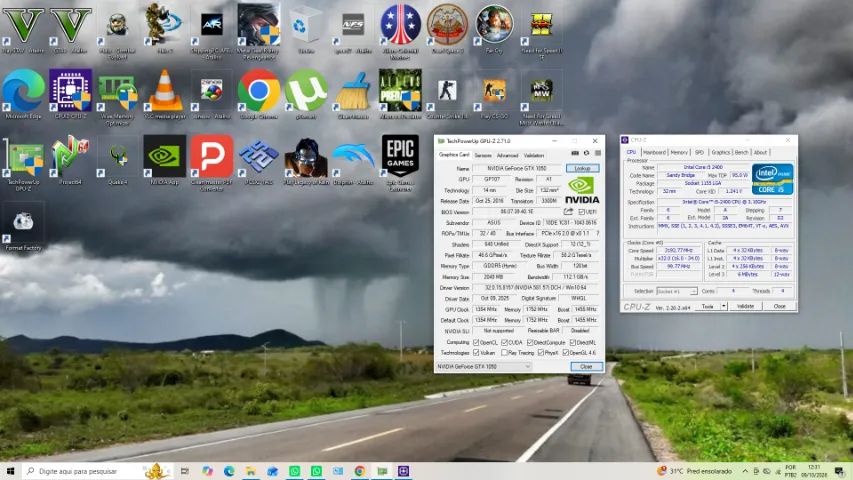The width and height of the screenshot is (853, 480).
Task: Click the Close button in GPU-Z
Action: (x=586, y=367)
